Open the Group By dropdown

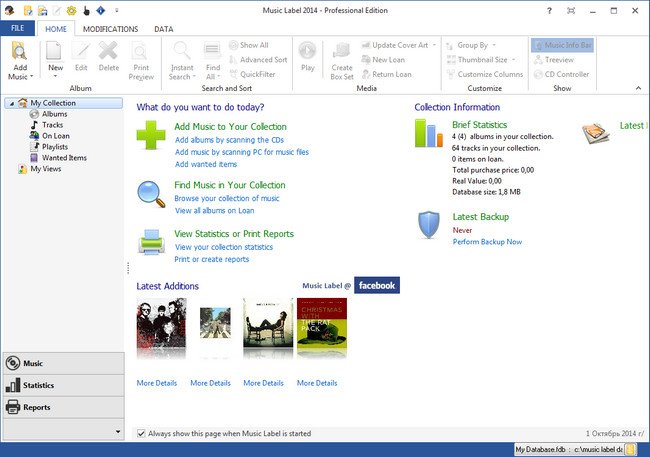494,45
